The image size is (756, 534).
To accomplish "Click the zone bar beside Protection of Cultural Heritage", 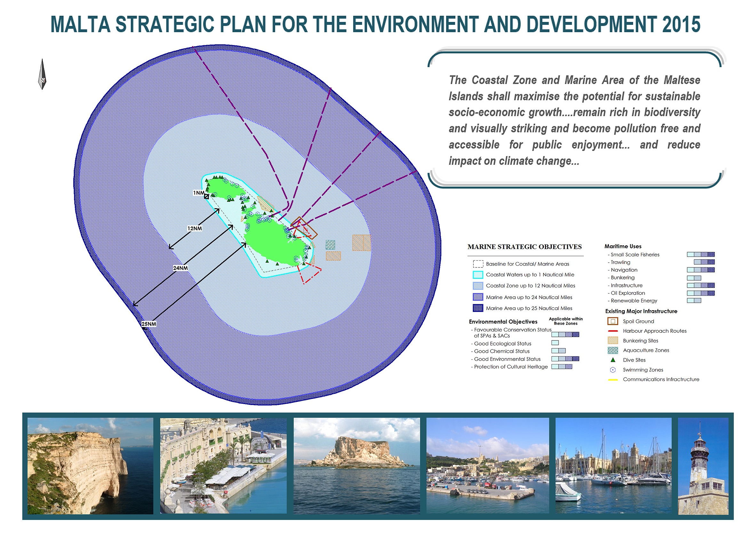I will 562,367.
